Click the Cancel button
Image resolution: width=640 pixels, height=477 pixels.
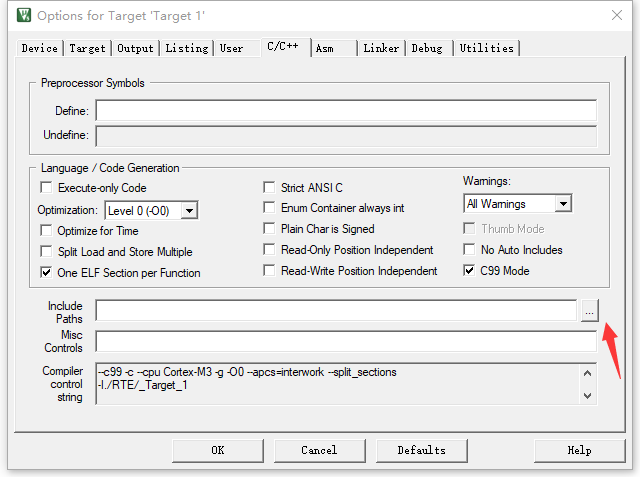[x=320, y=450]
